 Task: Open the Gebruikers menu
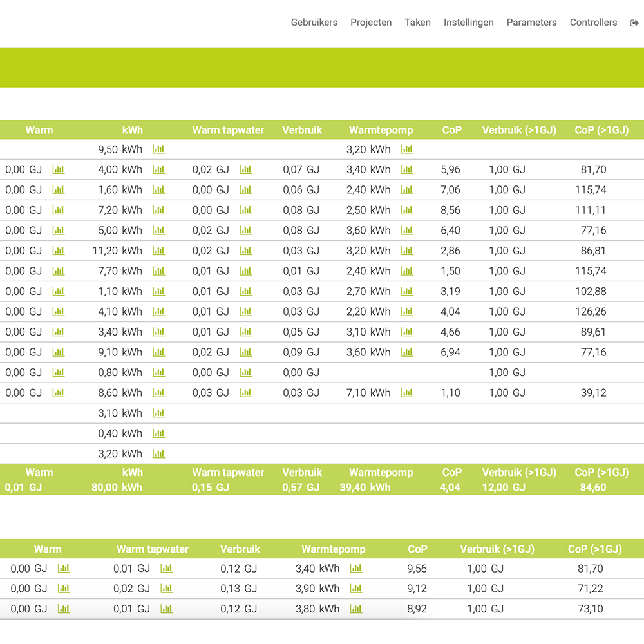(x=314, y=23)
